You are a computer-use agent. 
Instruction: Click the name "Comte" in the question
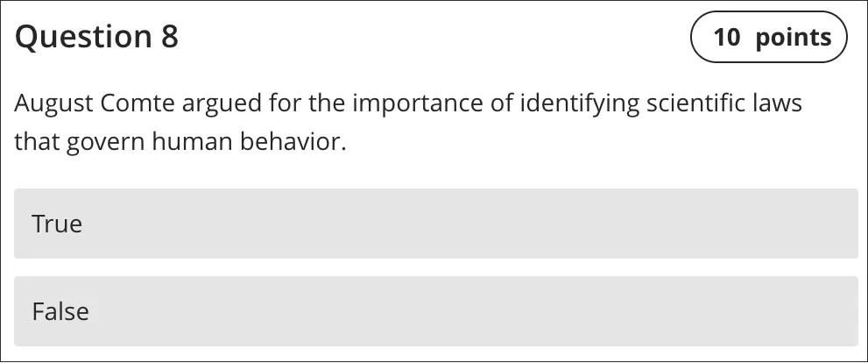(138, 104)
